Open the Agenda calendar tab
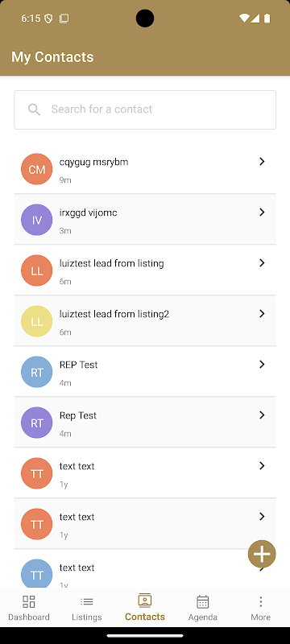 (202, 608)
